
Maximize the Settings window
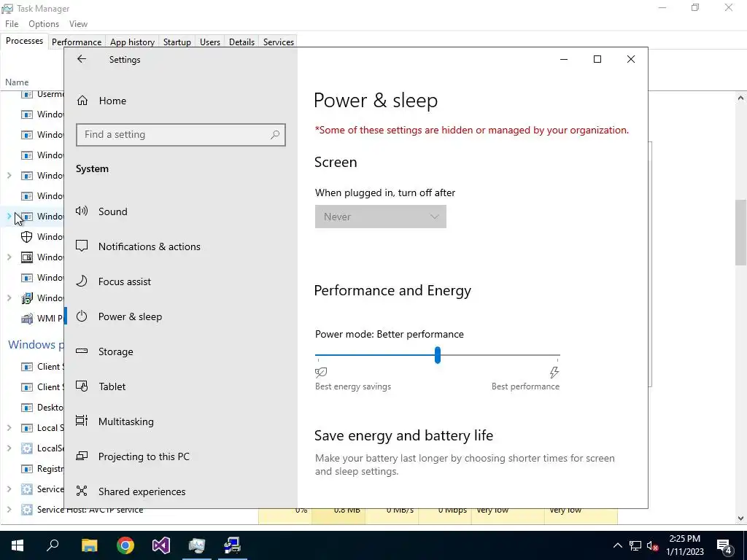click(597, 59)
